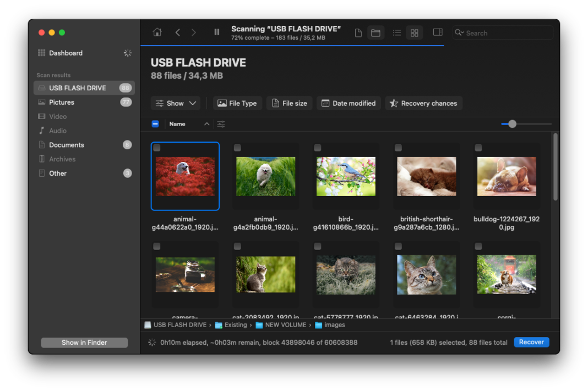Open the Show filter dropdown

coord(175,103)
